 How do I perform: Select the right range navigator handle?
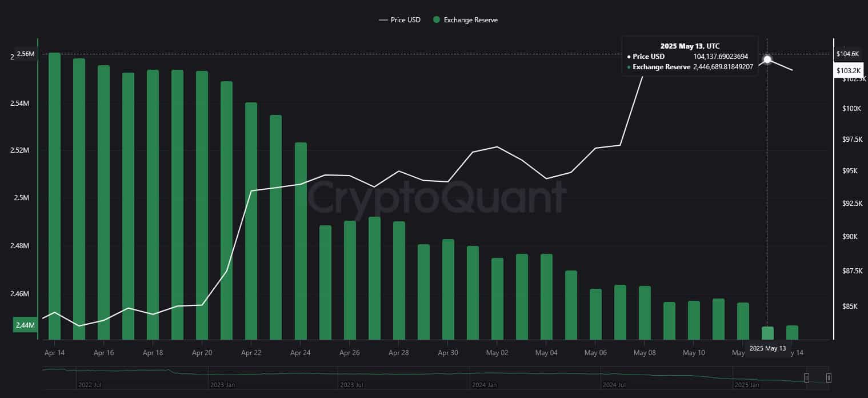(828, 378)
